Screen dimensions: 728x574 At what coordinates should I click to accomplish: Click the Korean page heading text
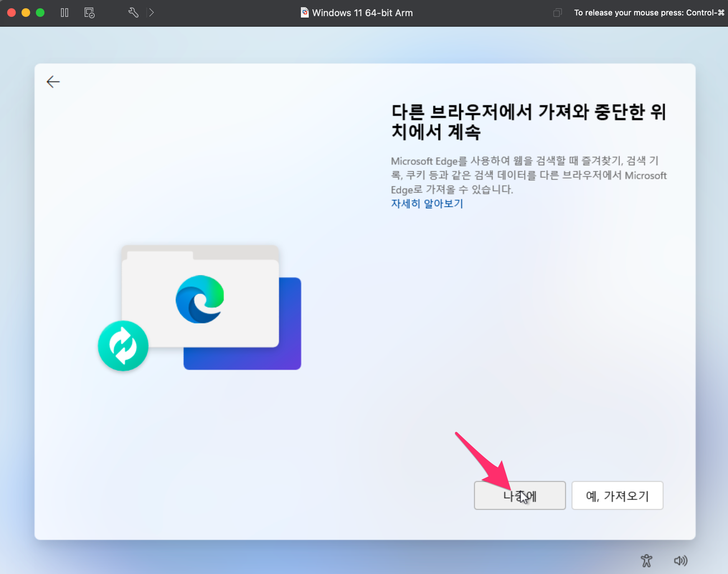coord(529,122)
